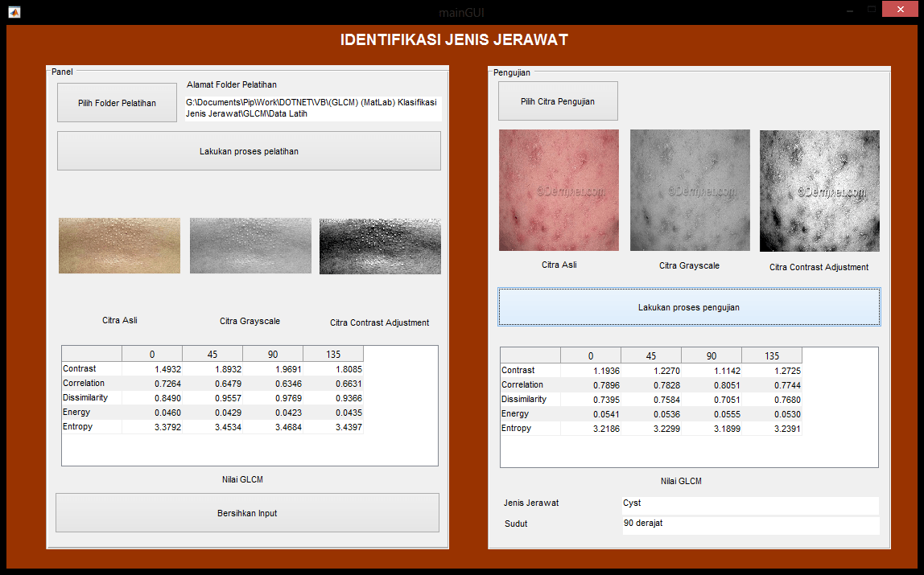This screenshot has height=575, width=924.
Task: Open file picker with Pilih Citra Pengujian
Action: [558, 101]
